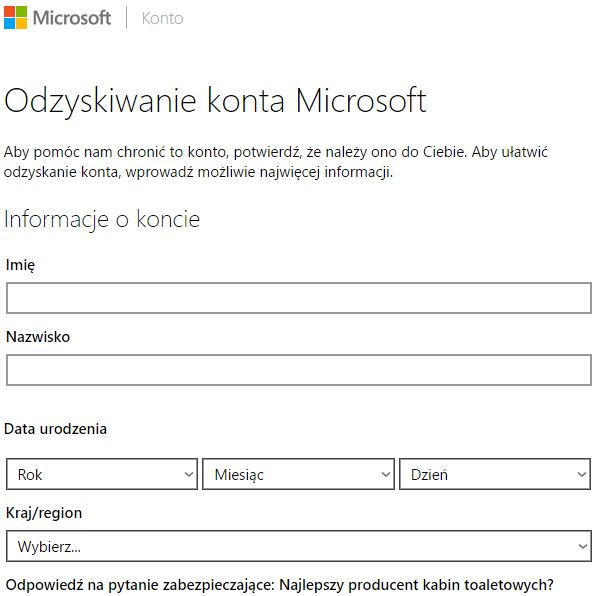This screenshot has height=596, width=596.
Task: Click the chevron arrow on Miesiąc dropdown
Action: click(385, 474)
